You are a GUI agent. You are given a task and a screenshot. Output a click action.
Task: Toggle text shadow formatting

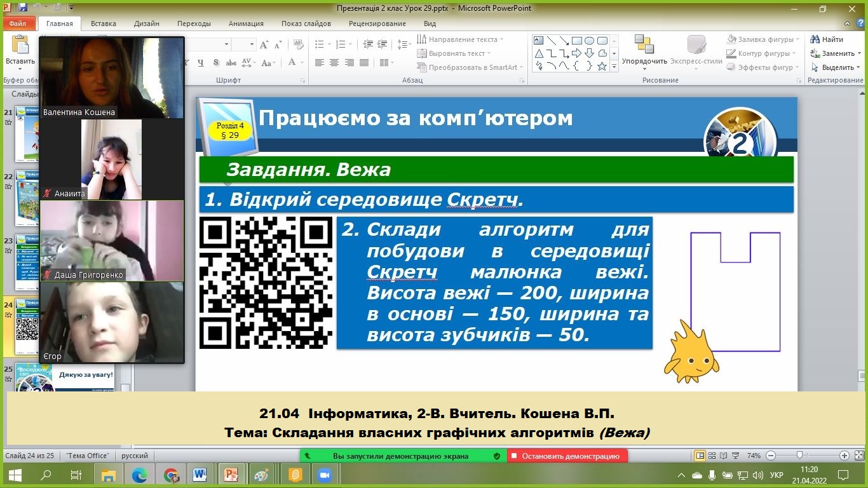[216, 63]
